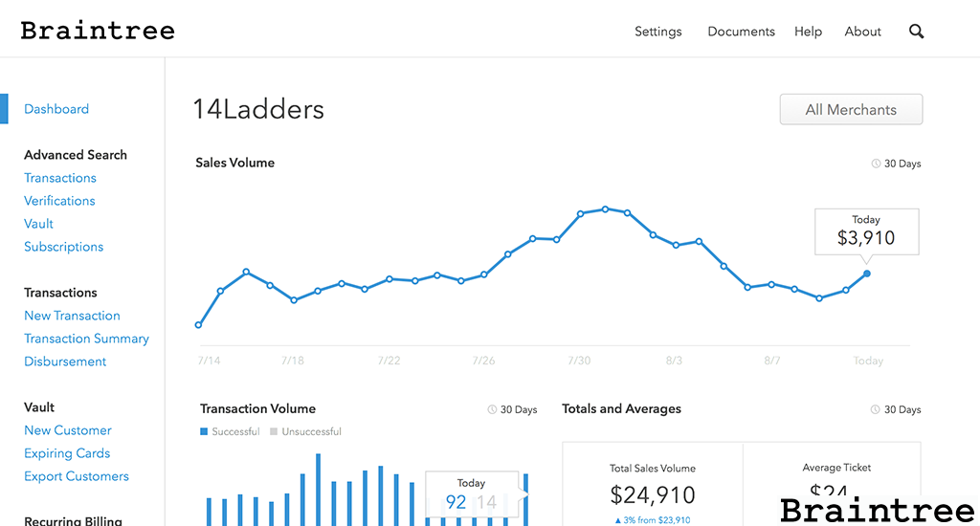980x526 pixels.
Task: Click the Total Sales Volume $24,910 card
Action: pos(653,488)
